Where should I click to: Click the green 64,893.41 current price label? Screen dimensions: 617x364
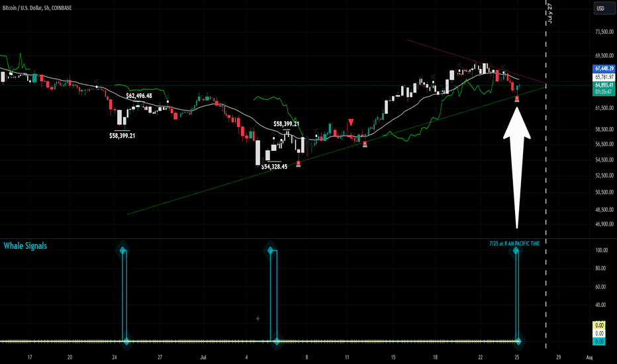click(x=604, y=85)
